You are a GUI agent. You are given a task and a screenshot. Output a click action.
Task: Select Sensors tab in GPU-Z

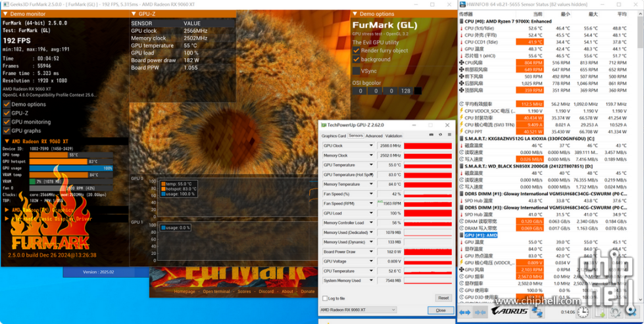pyautogui.click(x=356, y=136)
